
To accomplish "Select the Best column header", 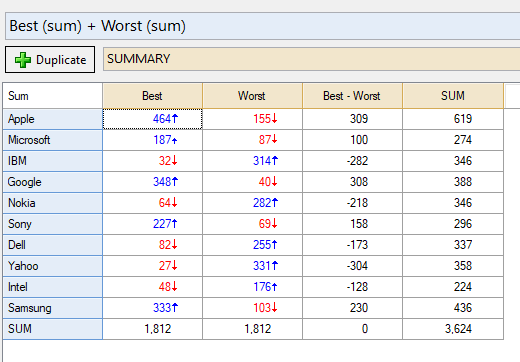I will click(x=152, y=96).
